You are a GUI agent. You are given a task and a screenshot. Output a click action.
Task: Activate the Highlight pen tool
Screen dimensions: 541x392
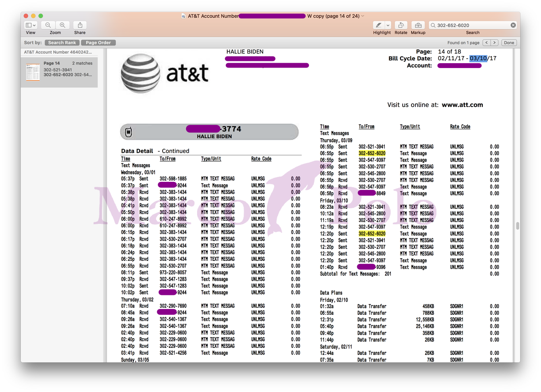tap(379, 25)
